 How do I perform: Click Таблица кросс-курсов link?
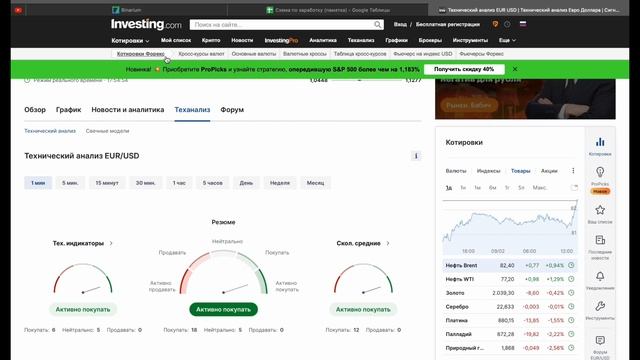point(360,54)
